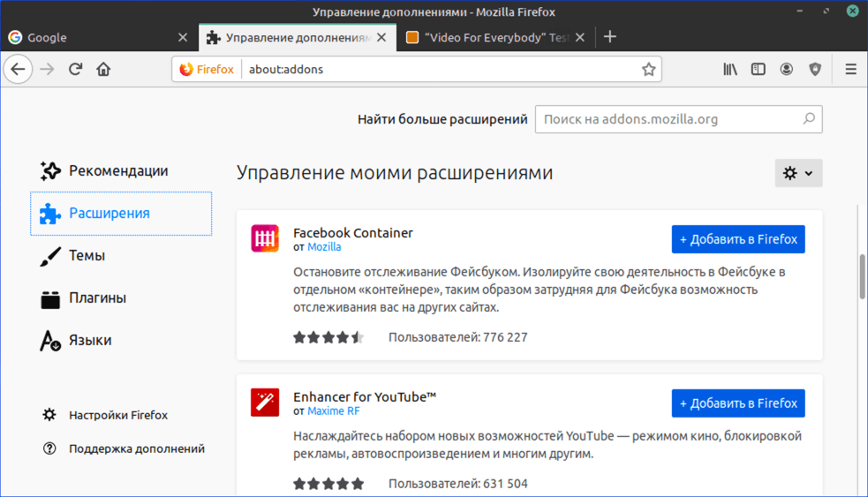Select the Расширения category

coord(121,214)
